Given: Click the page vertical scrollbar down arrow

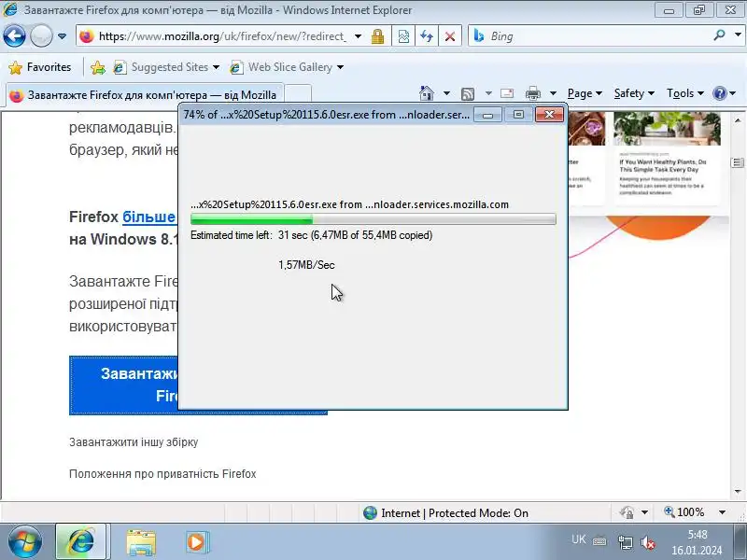Looking at the screenshot, I should pos(738,492).
